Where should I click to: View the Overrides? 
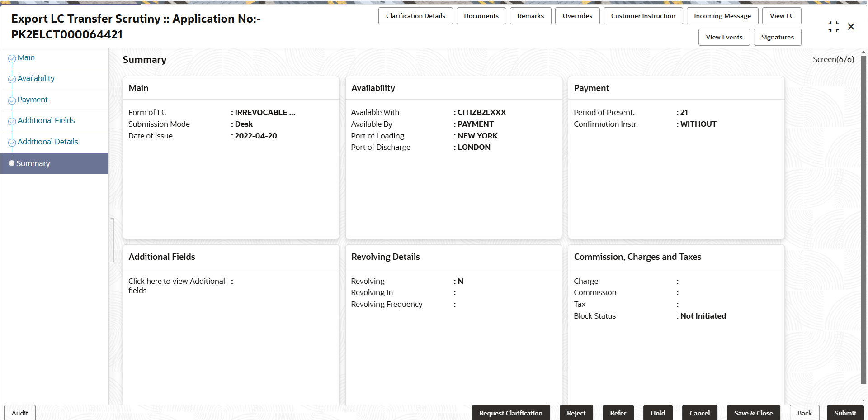(x=577, y=16)
